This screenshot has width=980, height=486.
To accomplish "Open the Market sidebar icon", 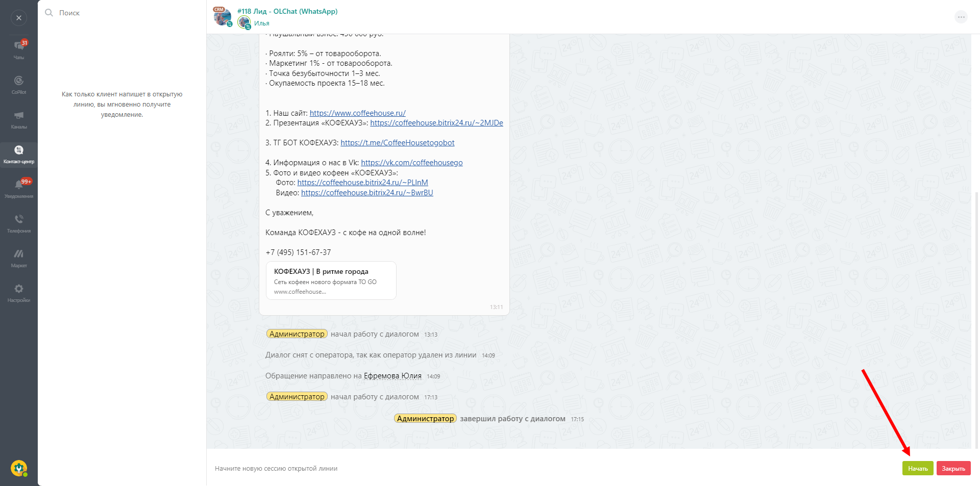I will point(19,257).
